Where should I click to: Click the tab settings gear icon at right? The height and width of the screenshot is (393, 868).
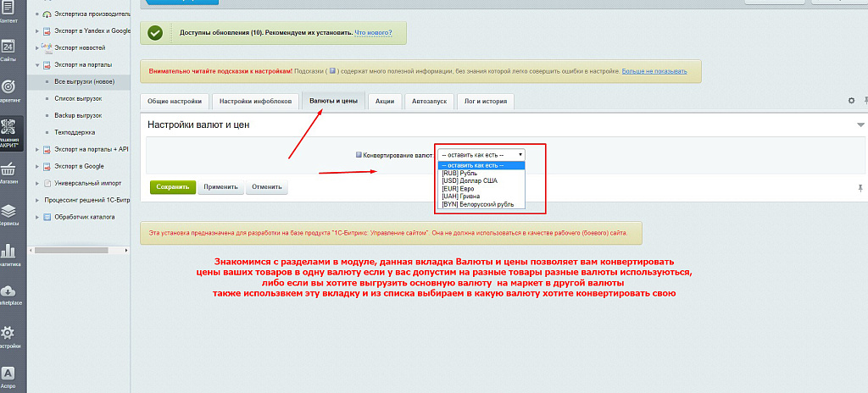tap(852, 101)
